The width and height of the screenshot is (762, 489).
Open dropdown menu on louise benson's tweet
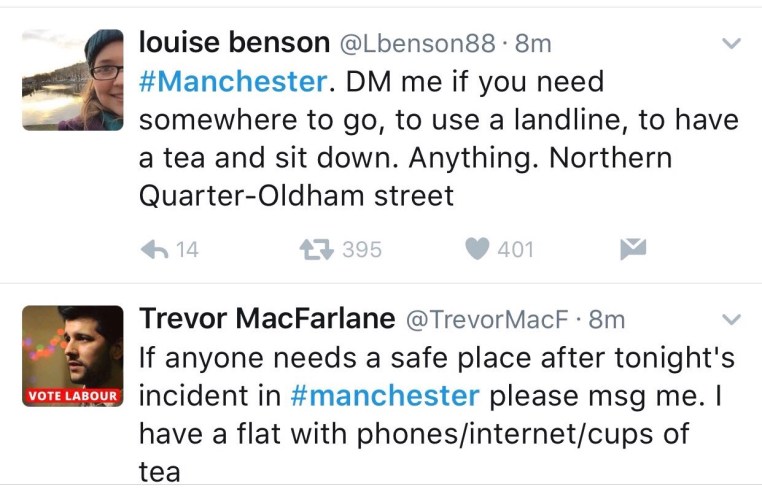click(731, 44)
